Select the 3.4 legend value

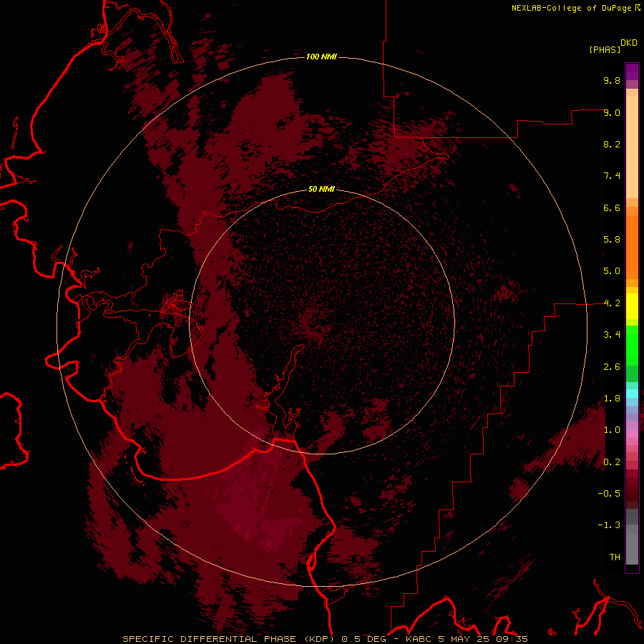pos(612,335)
